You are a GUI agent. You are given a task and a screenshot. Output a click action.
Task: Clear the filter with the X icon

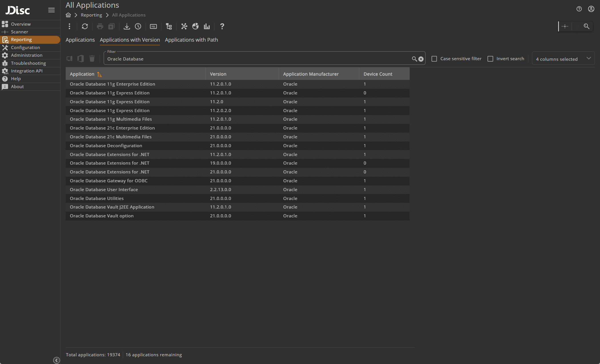(421, 59)
